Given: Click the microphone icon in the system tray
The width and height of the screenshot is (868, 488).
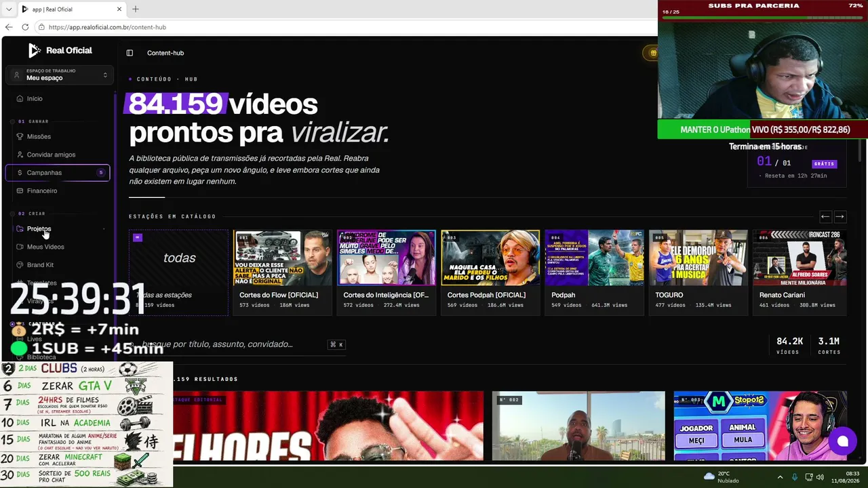Looking at the screenshot, I should pyautogui.click(x=795, y=477).
